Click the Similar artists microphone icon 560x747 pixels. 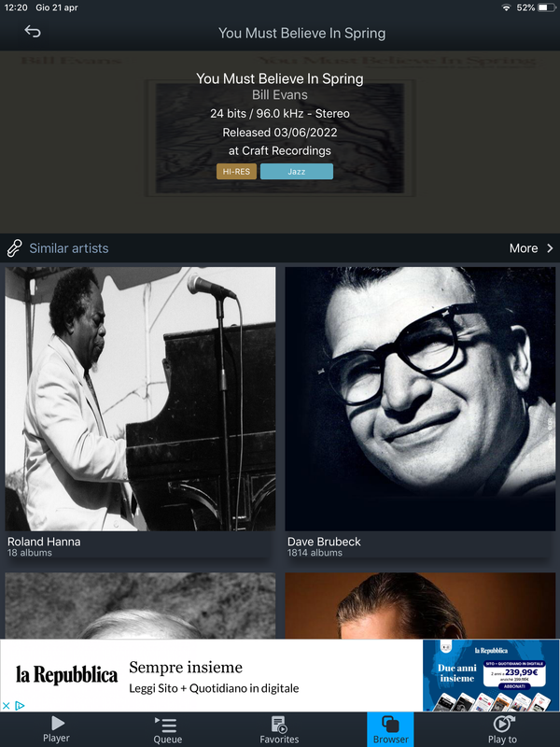[x=14, y=248]
